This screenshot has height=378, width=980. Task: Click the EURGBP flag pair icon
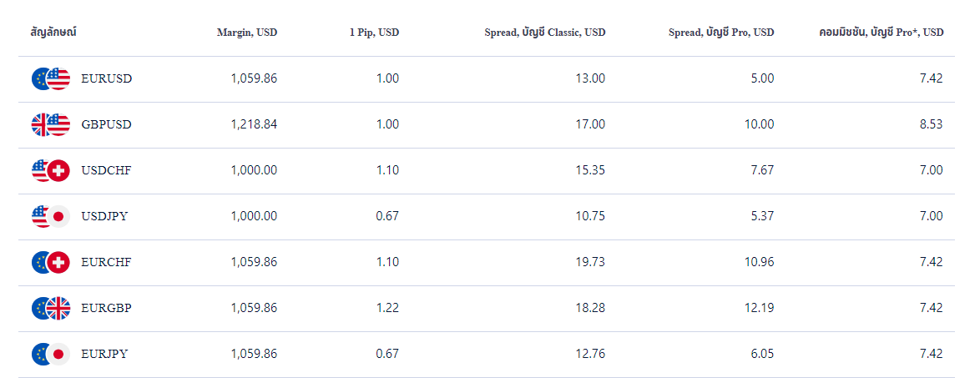point(51,308)
